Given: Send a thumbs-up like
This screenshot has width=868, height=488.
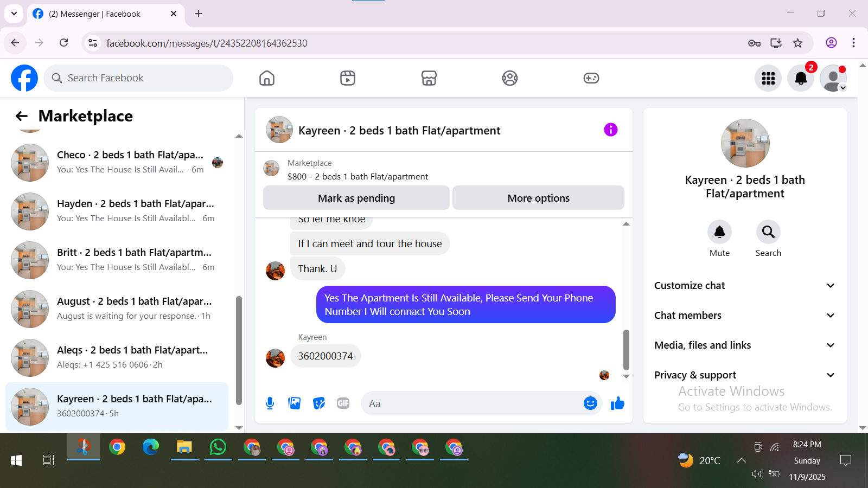Looking at the screenshot, I should click(617, 403).
